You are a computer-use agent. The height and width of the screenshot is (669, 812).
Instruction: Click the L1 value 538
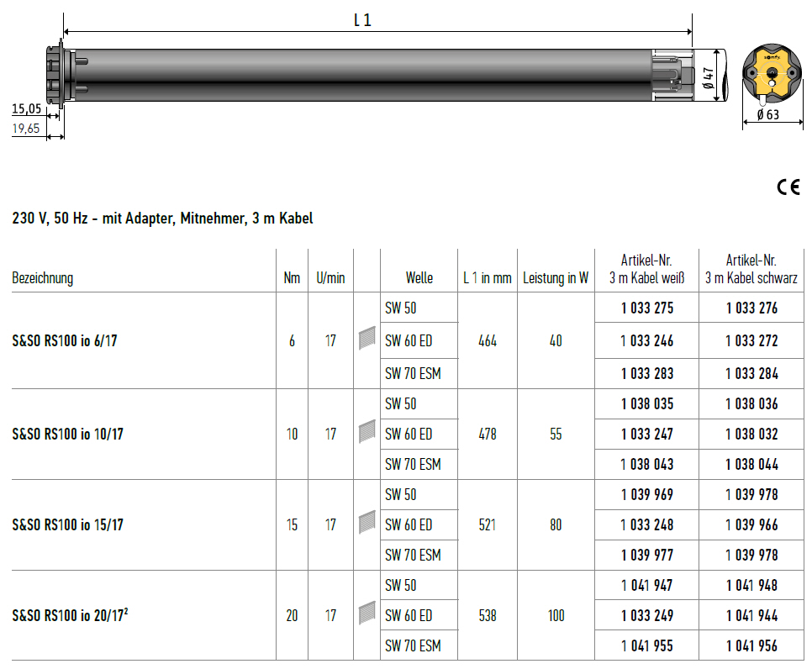[487, 616]
